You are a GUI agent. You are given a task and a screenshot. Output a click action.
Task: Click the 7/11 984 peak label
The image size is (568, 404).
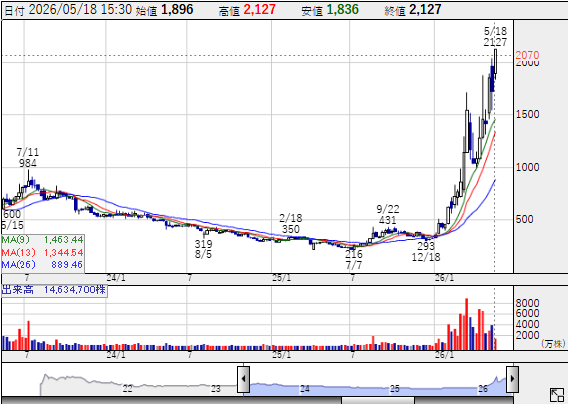point(28,158)
